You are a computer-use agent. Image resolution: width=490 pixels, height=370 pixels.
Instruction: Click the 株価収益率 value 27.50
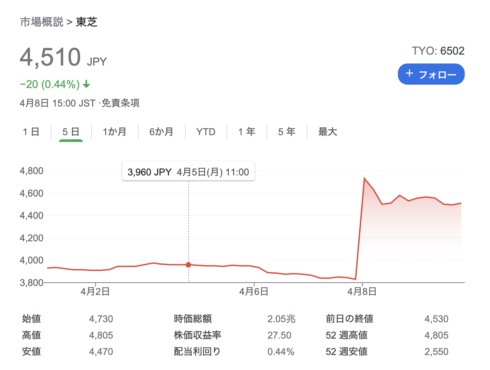[279, 335]
